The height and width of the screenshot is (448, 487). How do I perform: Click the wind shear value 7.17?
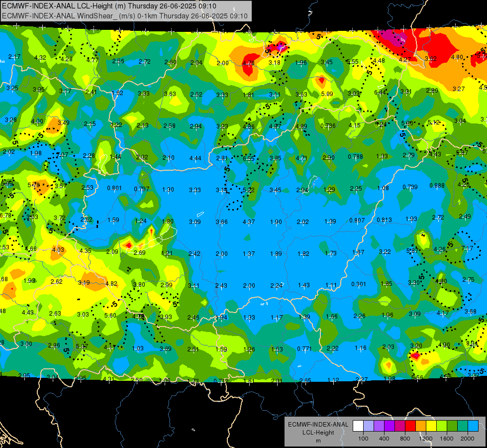(x=467, y=248)
